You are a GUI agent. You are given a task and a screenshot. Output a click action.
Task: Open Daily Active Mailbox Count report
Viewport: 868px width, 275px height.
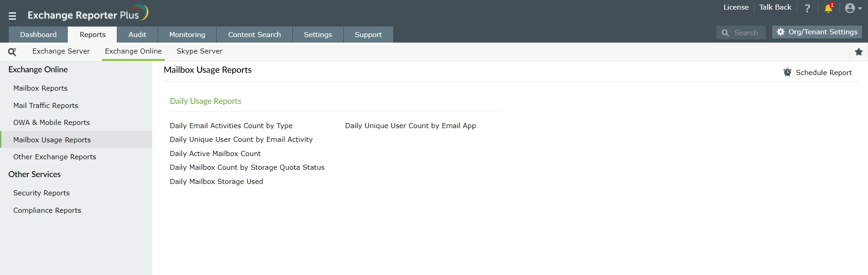pos(215,154)
